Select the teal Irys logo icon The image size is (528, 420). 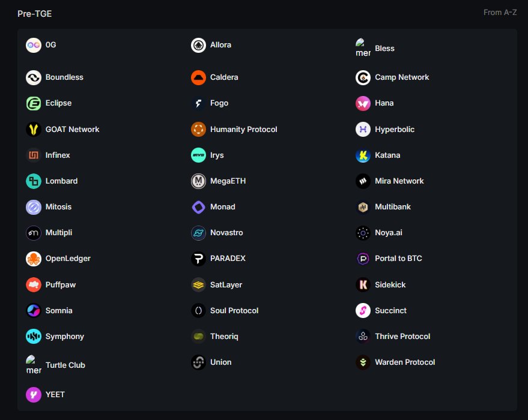pyautogui.click(x=198, y=155)
